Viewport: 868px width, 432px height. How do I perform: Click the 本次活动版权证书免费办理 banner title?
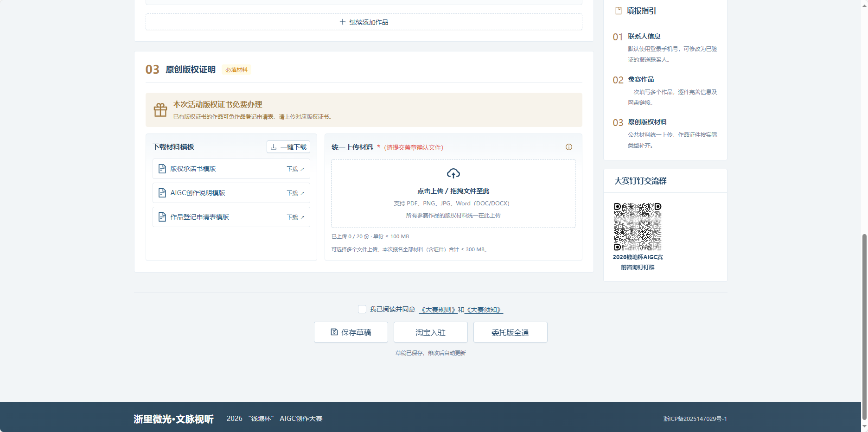pos(217,104)
